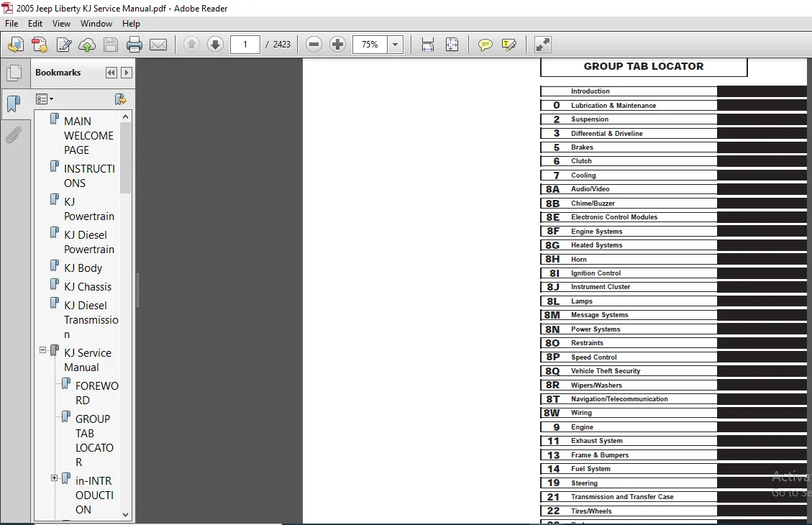
Task: Click the Brakes group link
Action: tap(582, 147)
